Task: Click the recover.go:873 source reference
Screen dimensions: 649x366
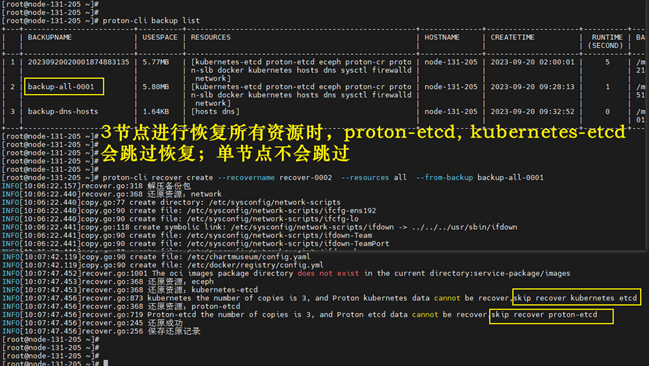Action: pyautogui.click(x=112, y=299)
